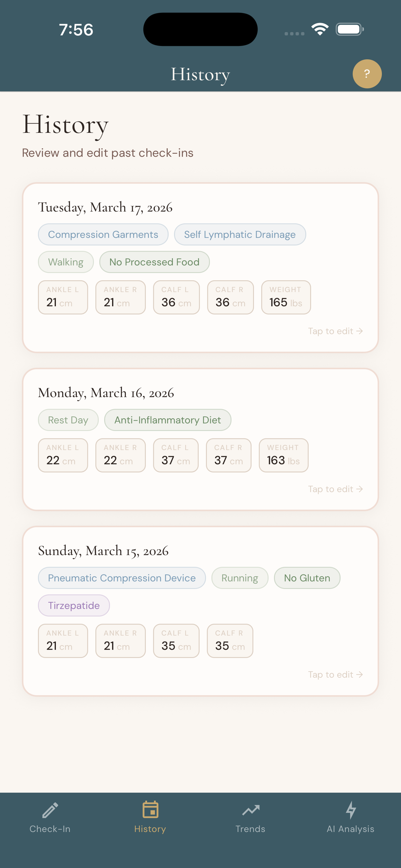Select the Tirzepatide medication tag
This screenshot has height=868, width=401.
coord(74,605)
